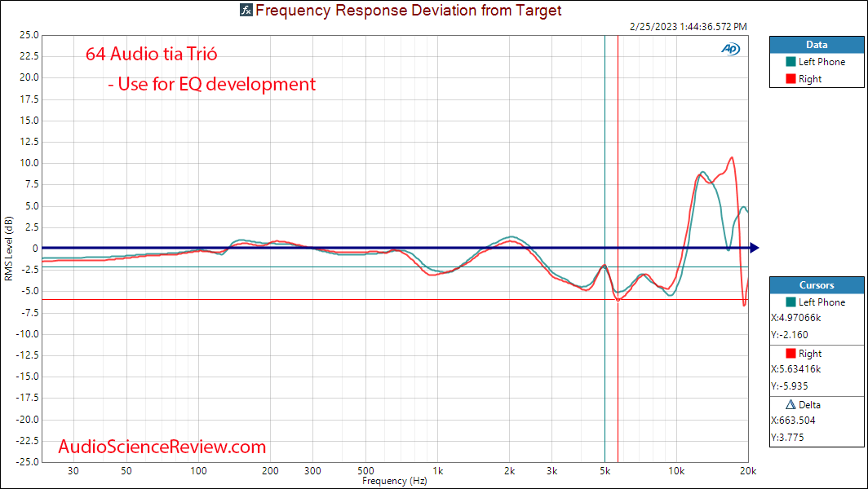The image size is (868, 489).
Task: Click the Right cursor X value 5.63416k
Action: click(796, 369)
